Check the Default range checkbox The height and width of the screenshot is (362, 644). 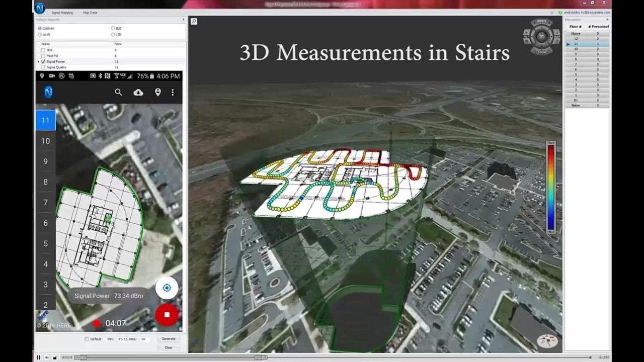(87, 339)
